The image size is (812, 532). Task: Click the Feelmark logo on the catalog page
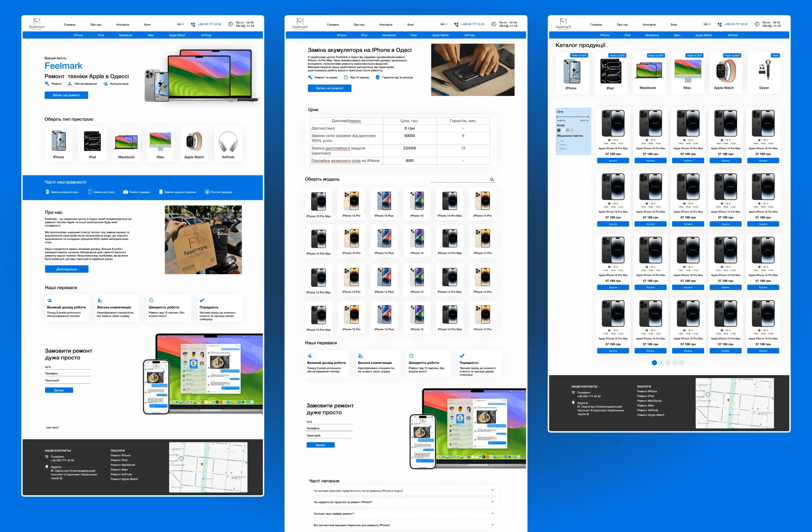pyautogui.click(x=563, y=23)
